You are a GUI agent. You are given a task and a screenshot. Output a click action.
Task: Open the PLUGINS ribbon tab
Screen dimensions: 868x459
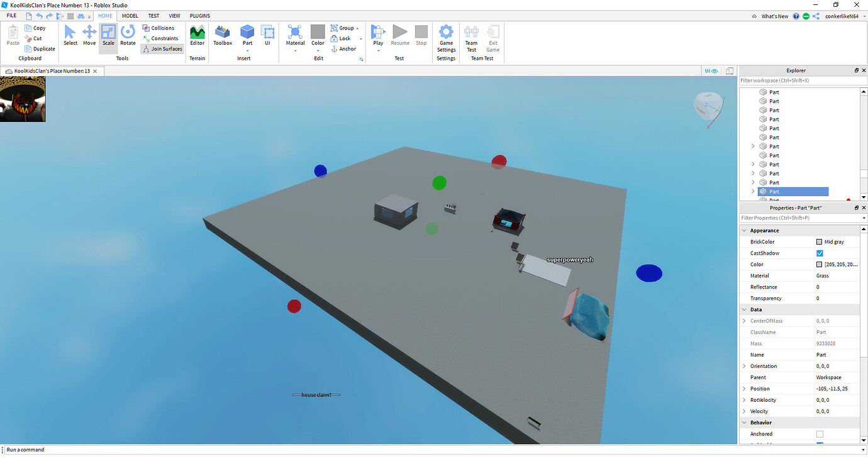(199, 16)
